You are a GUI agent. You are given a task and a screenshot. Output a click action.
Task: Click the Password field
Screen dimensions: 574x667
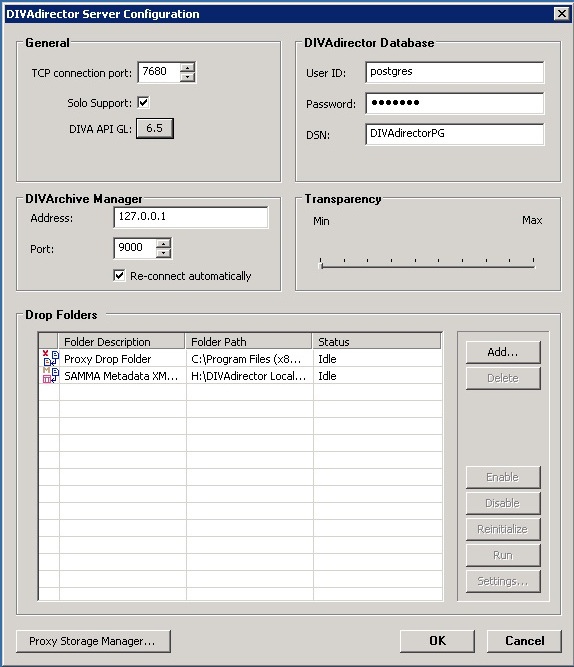[454, 103]
